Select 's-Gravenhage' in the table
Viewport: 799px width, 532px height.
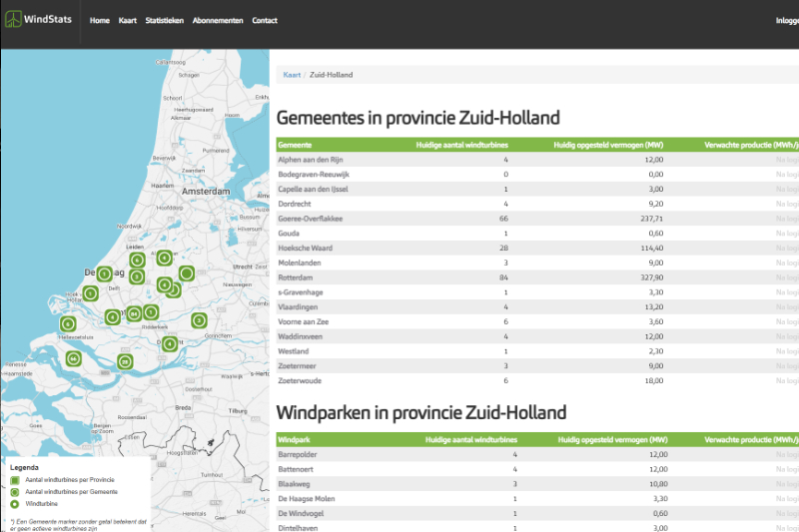pos(301,292)
